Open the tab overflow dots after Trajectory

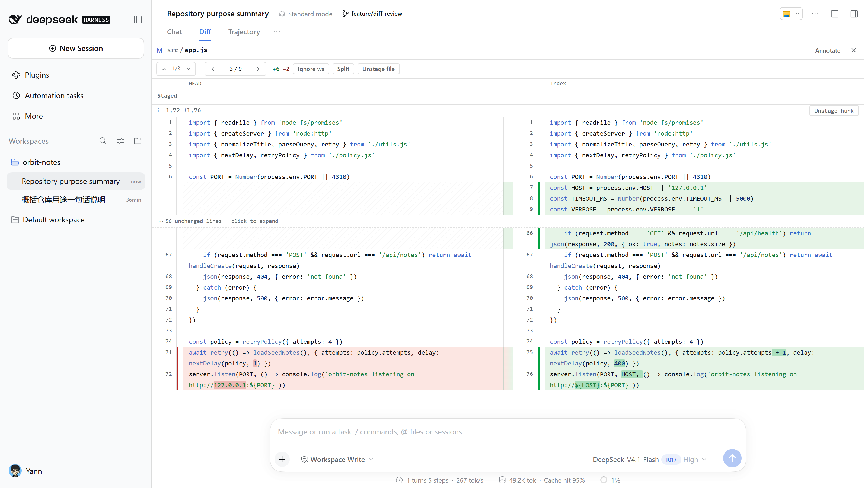pyautogui.click(x=277, y=32)
